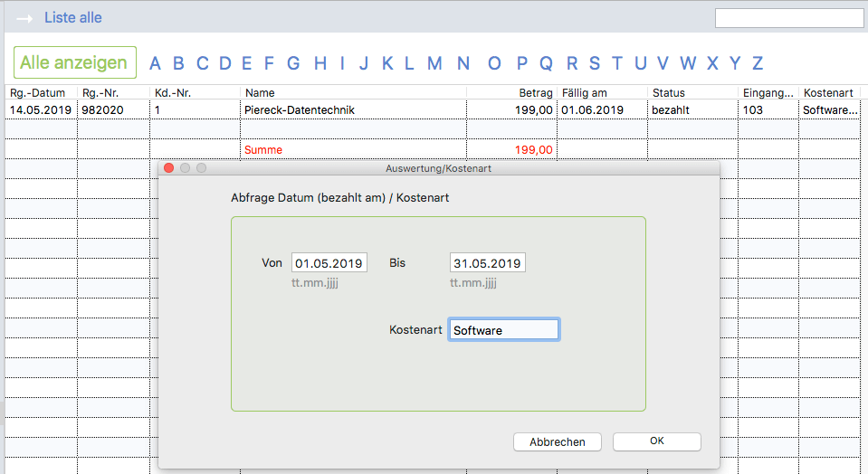Filter names by letter X

coord(712,63)
